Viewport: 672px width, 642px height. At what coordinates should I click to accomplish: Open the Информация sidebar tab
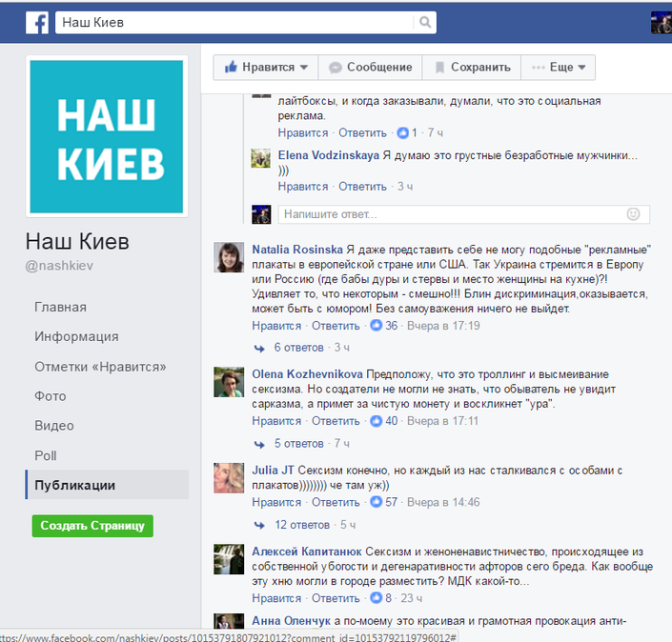click(76, 336)
